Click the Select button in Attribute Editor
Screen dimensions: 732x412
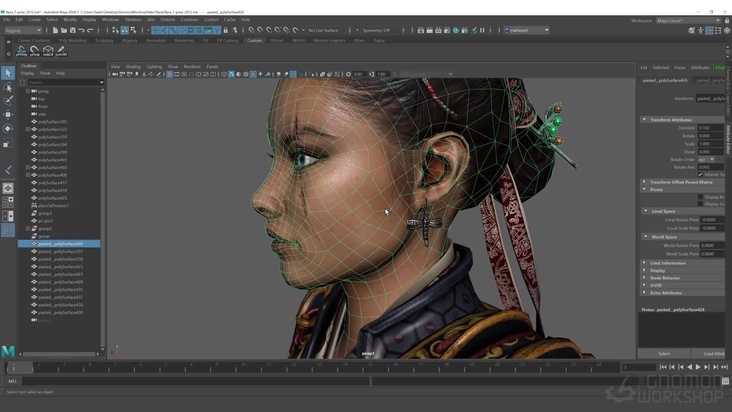(664, 354)
